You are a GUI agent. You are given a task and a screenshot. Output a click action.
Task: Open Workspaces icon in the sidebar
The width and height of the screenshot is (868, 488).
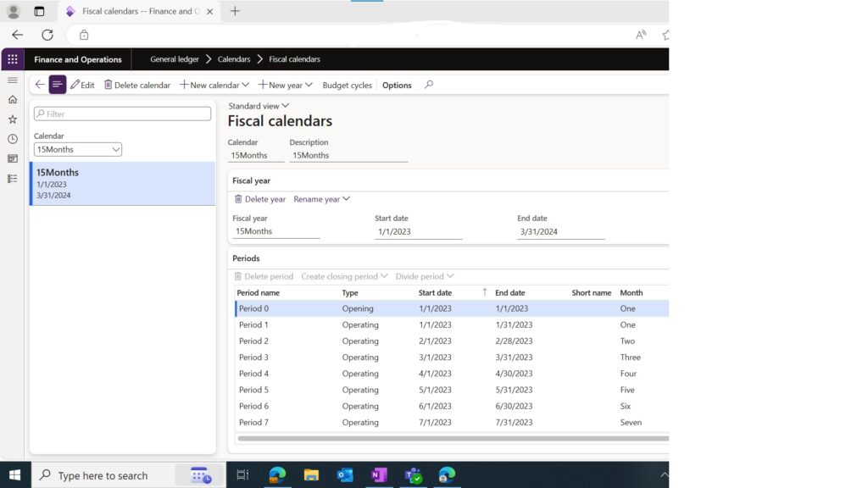pyautogui.click(x=12, y=158)
